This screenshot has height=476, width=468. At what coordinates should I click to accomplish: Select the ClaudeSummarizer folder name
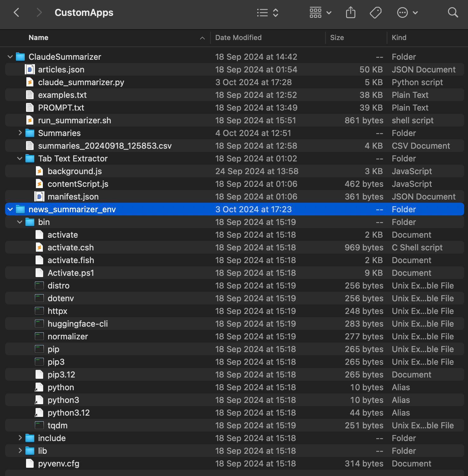coord(65,57)
